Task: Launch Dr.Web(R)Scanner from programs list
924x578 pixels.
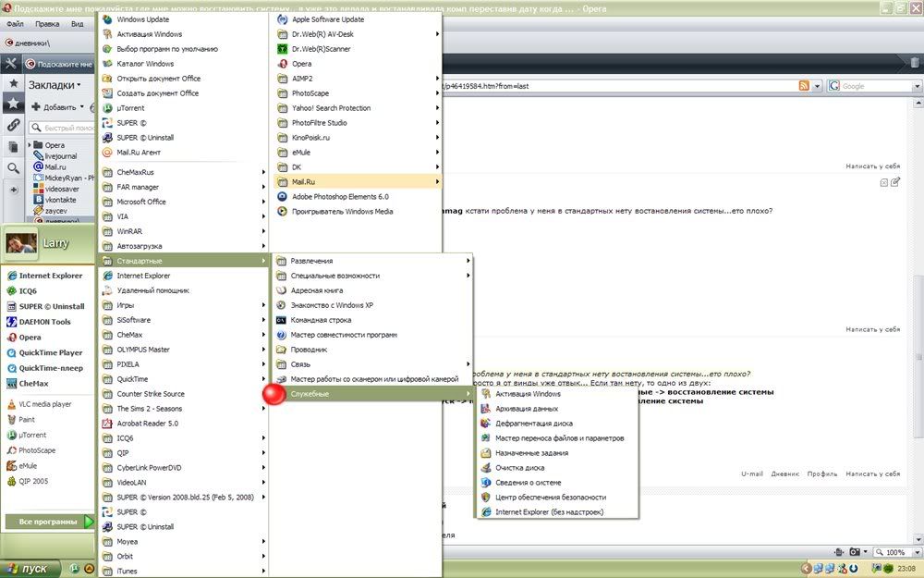Action: click(x=321, y=49)
